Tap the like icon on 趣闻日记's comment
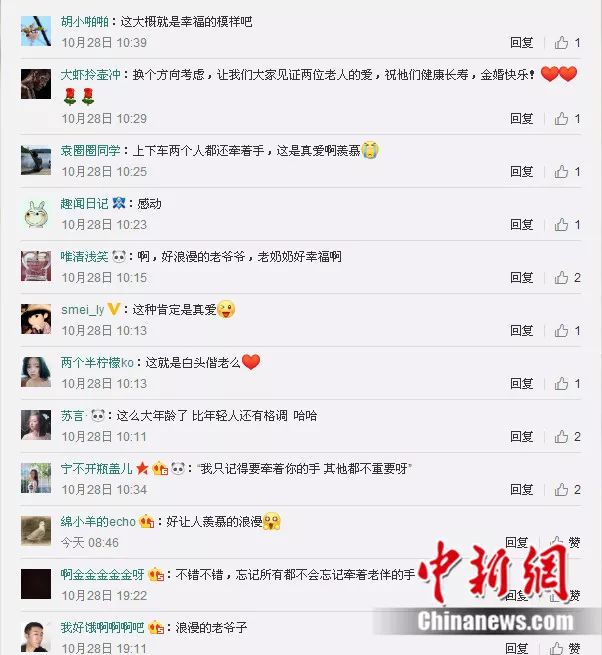The image size is (602, 655). [561, 225]
